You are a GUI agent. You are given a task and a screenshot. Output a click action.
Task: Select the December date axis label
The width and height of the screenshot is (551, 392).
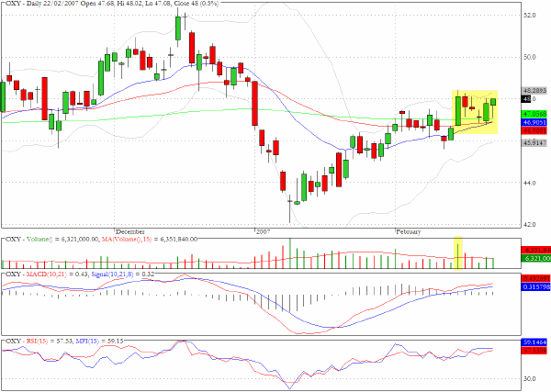coord(130,232)
